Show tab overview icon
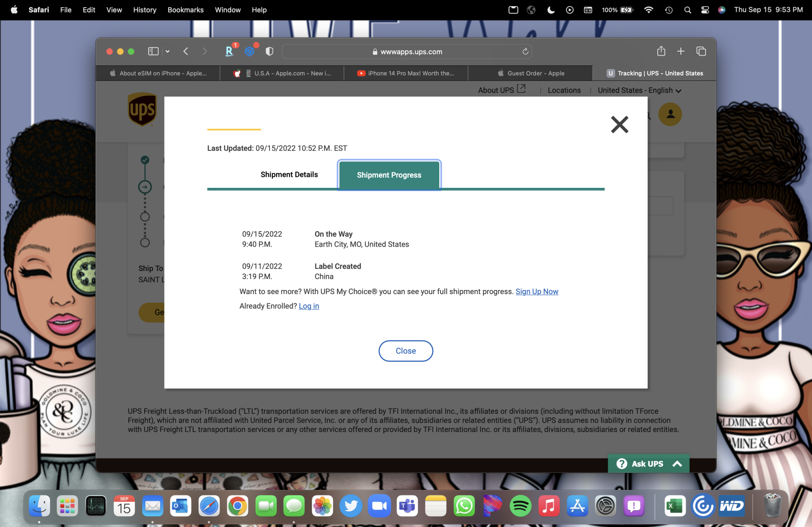 (701, 51)
